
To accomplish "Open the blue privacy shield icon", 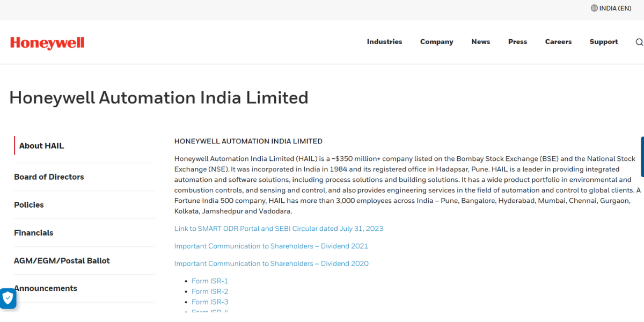I will 8,298.
